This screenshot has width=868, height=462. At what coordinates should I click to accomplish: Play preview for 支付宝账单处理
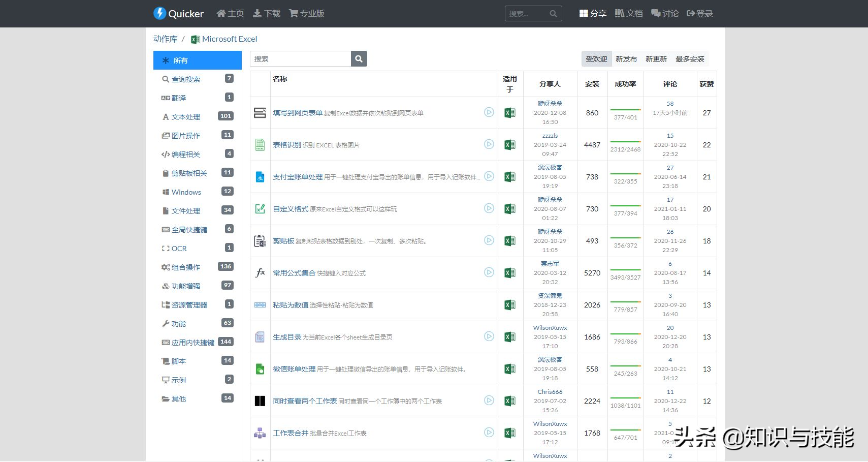point(489,176)
